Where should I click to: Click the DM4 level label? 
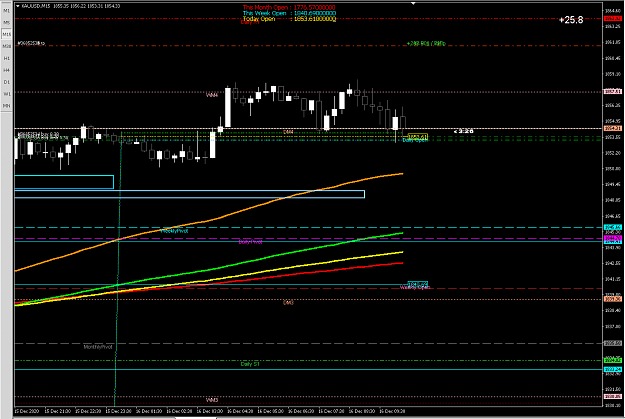click(x=288, y=132)
